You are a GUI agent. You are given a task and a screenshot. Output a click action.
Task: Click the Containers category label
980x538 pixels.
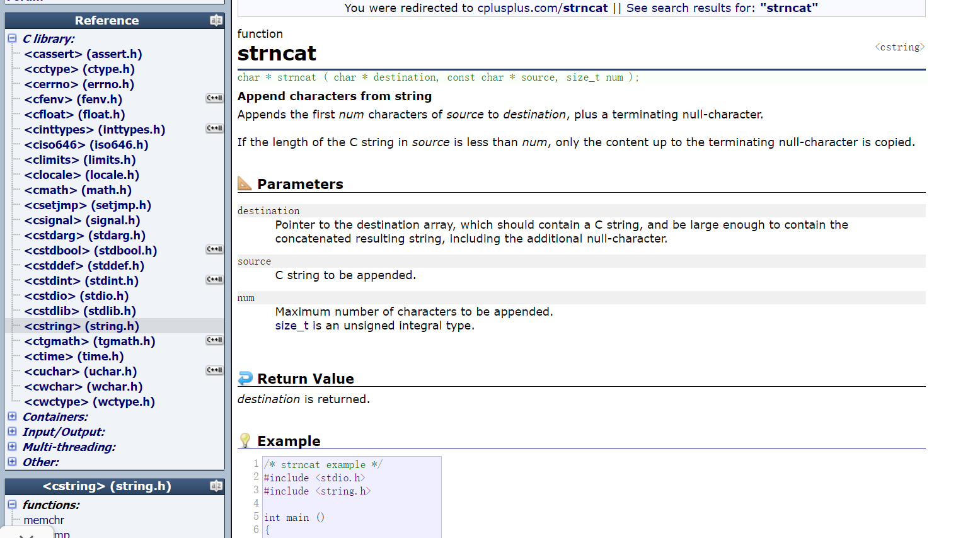tap(55, 417)
